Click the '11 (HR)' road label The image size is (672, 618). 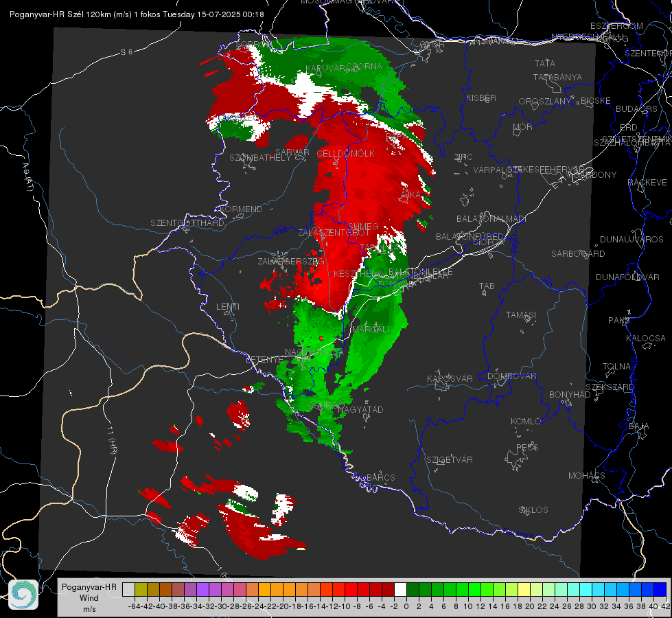pos(112,440)
